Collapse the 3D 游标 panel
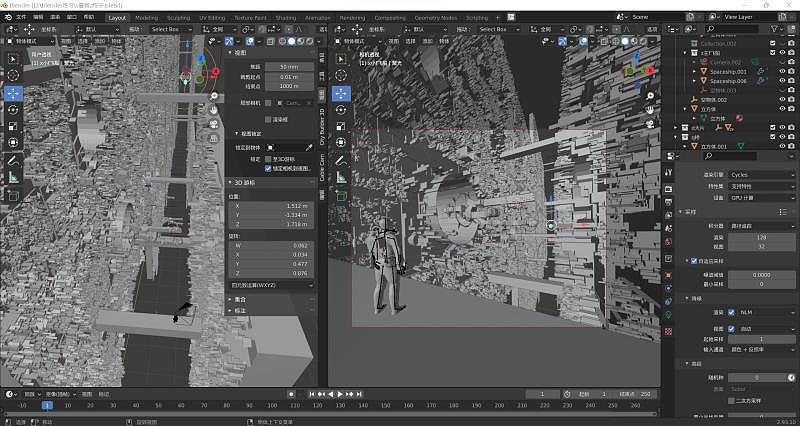This screenshot has width=800, height=426. click(x=231, y=182)
